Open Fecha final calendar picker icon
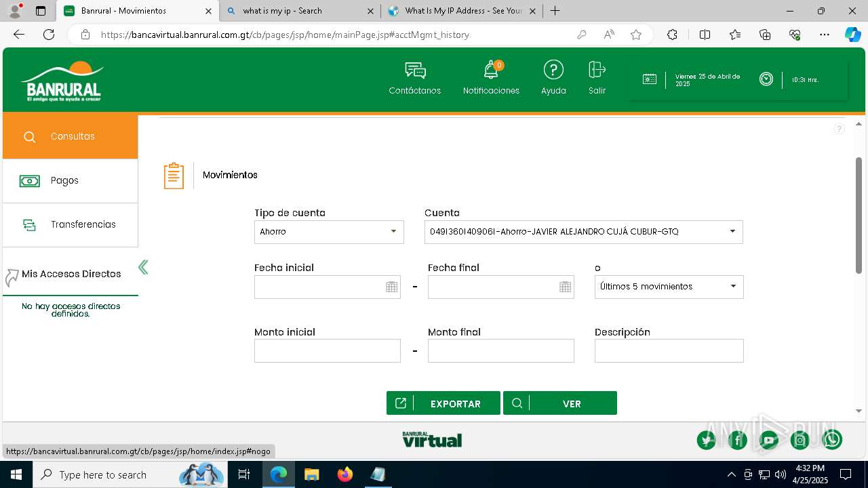Viewport: 868px width, 488px height. tap(565, 287)
